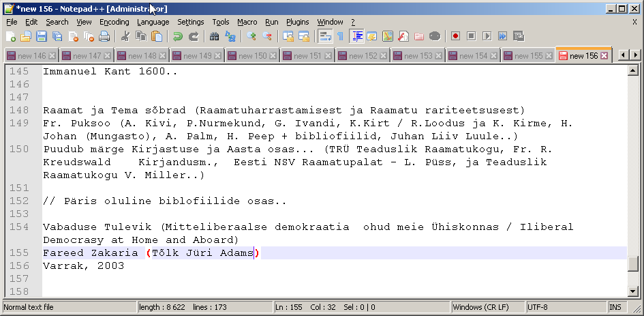The width and height of the screenshot is (644, 316).
Task: Click the Copy icon
Action: (x=141, y=36)
